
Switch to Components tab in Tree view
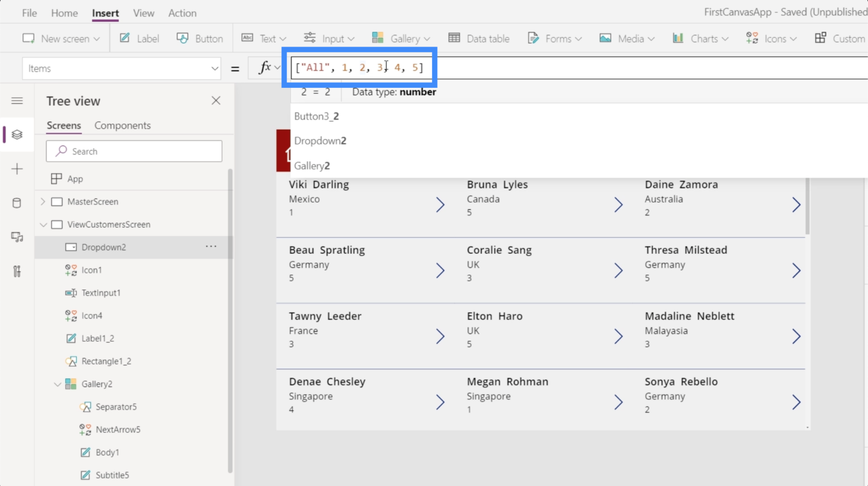[x=122, y=126]
